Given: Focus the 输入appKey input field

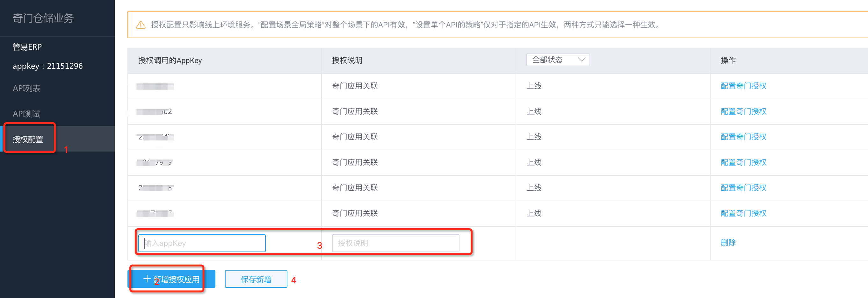Looking at the screenshot, I should [202, 243].
